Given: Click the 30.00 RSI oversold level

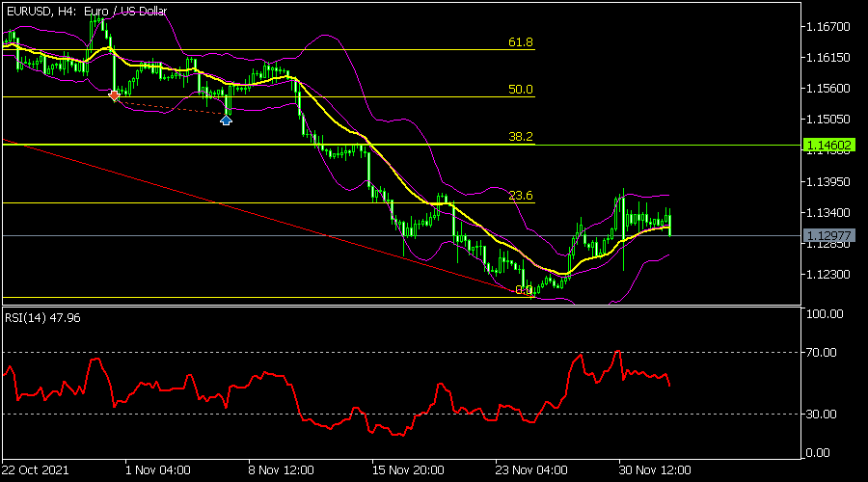Looking at the screenshot, I should [821, 414].
